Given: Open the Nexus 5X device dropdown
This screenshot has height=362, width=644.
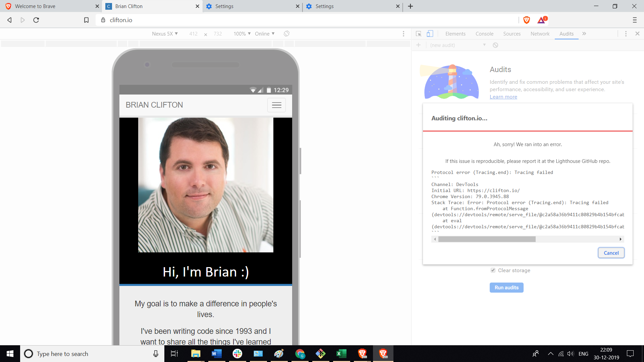Looking at the screenshot, I should click(165, 34).
